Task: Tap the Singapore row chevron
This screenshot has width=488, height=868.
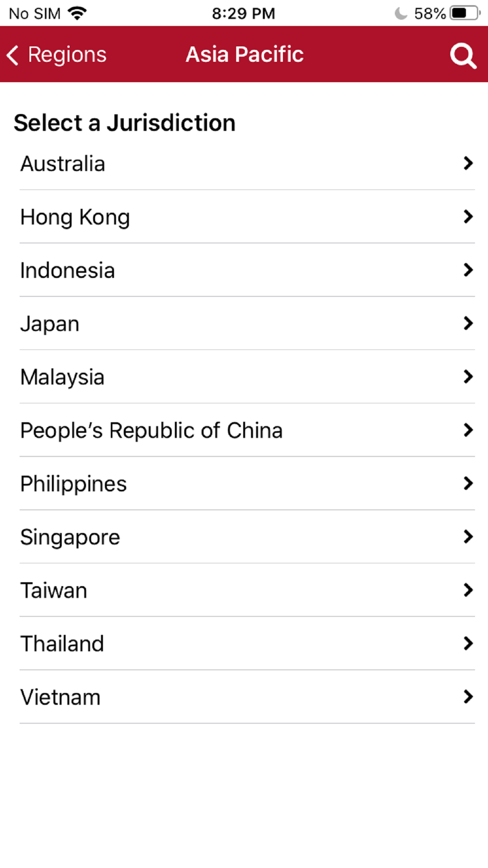Action: (x=468, y=537)
